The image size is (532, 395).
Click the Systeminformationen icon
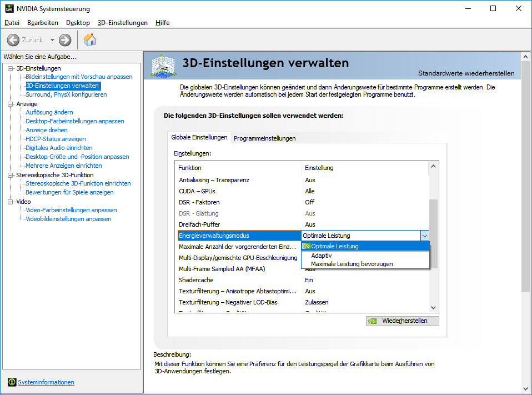(x=12, y=382)
